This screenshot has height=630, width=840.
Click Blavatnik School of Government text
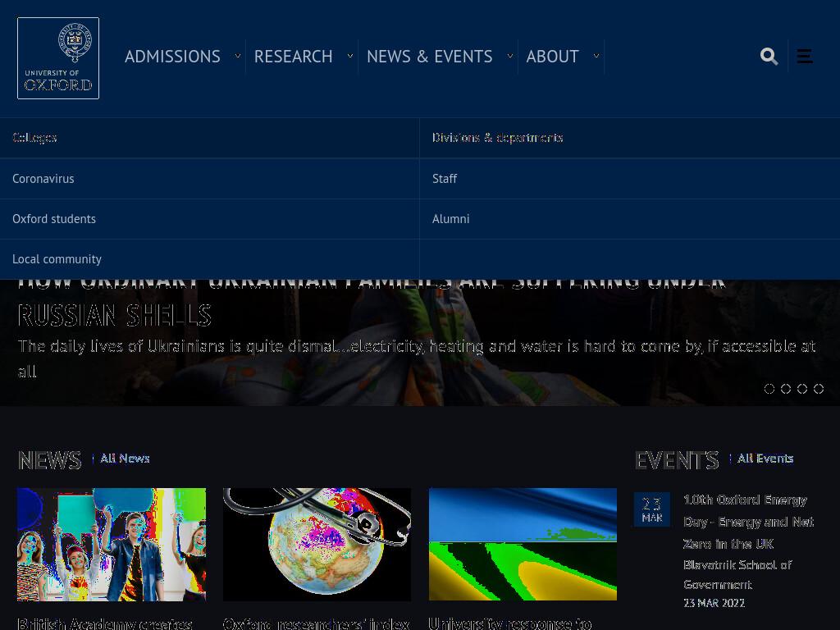pos(737,575)
